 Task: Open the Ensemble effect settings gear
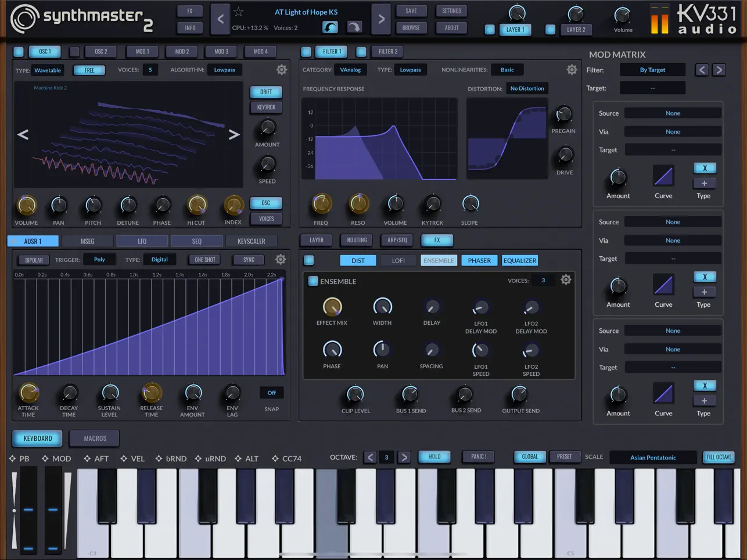566,280
